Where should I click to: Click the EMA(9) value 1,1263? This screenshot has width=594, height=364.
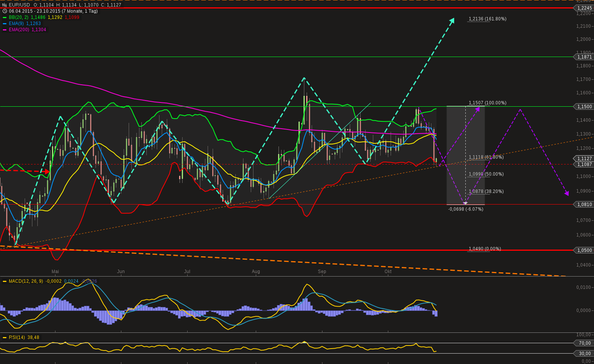(34, 23)
